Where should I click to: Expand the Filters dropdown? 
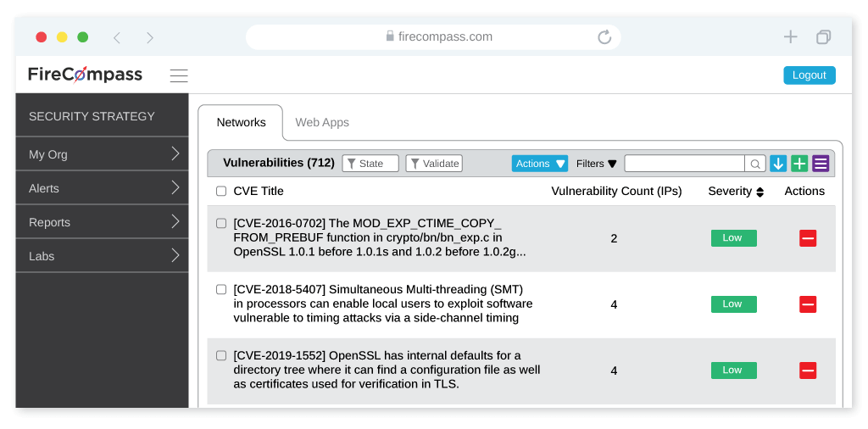pos(596,164)
